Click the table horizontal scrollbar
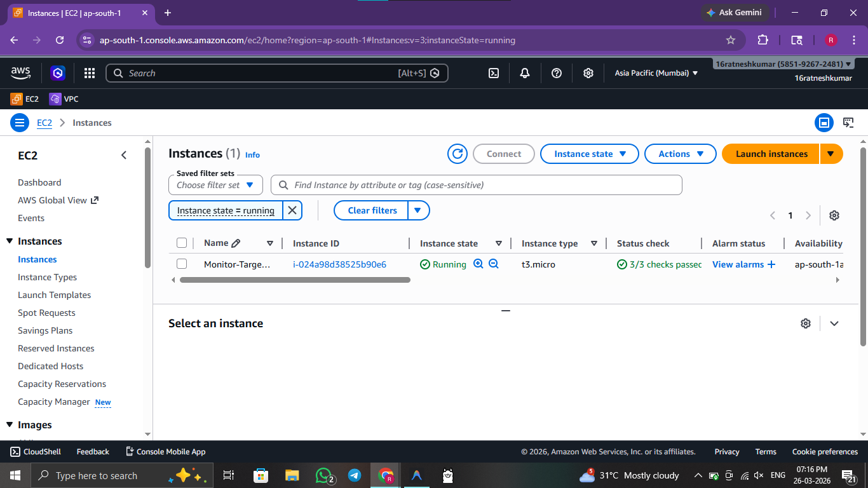868x488 pixels. [295, 280]
